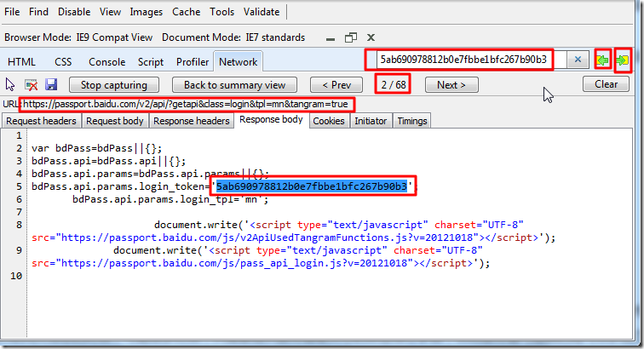Image resolution: width=644 pixels, height=349 pixels.
Task: Go to next request with Next
Action: click(451, 85)
